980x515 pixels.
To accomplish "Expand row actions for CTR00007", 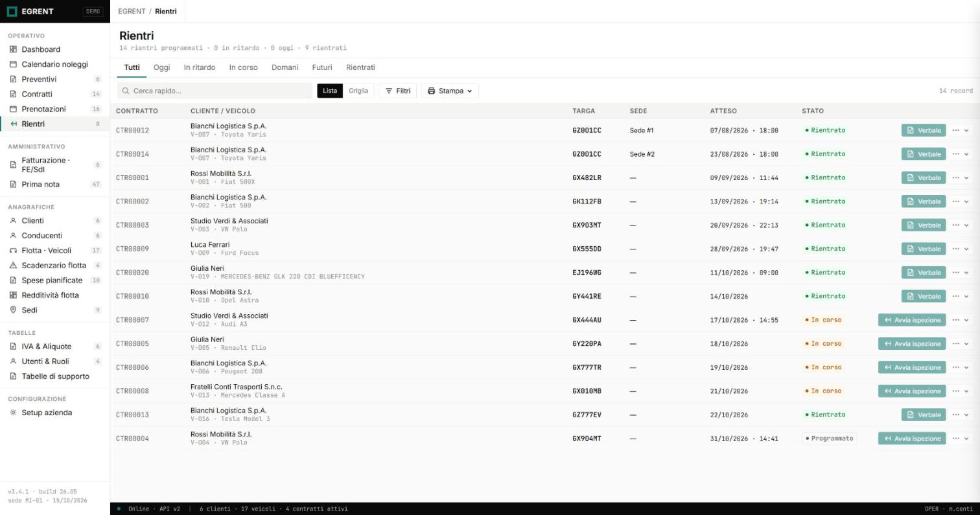I will pyautogui.click(x=961, y=320).
